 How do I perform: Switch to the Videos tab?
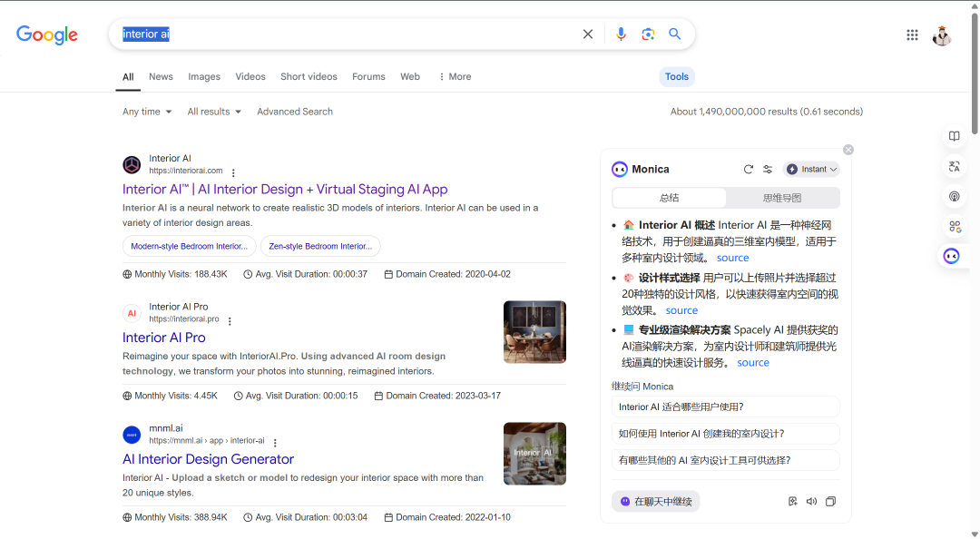(x=250, y=76)
